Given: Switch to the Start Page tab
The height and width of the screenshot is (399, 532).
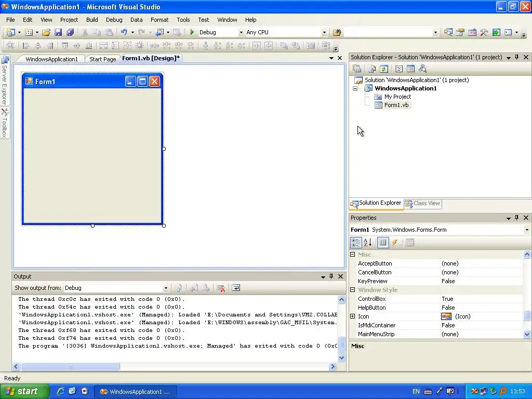Looking at the screenshot, I should point(102,59).
